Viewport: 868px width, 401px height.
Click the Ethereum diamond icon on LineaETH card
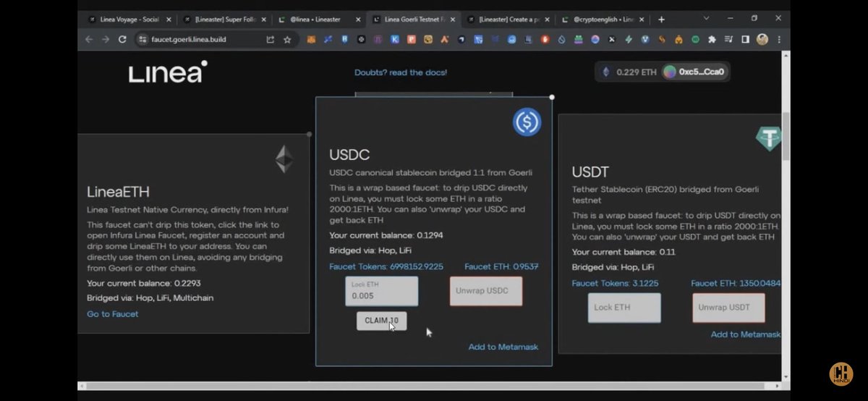coord(284,159)
